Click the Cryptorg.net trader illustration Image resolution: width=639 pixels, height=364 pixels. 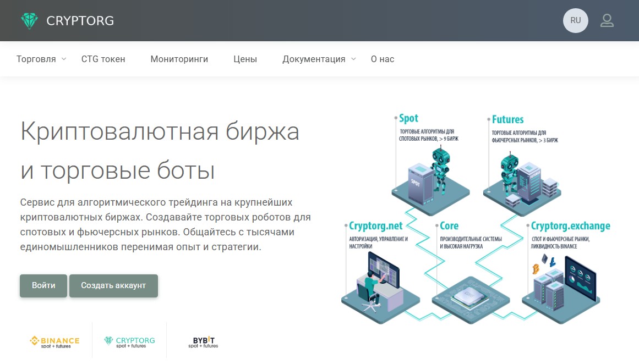380,287
